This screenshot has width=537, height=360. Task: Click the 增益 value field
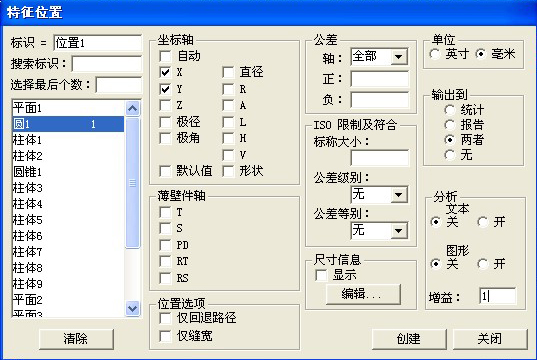tap(497, 296)
